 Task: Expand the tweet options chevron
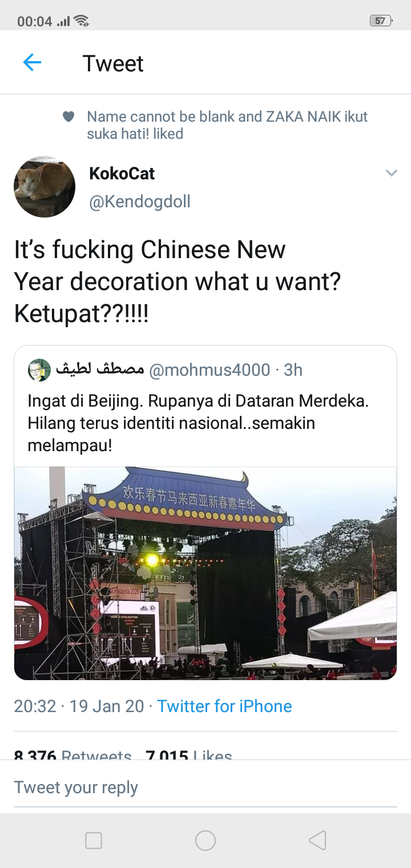click(391, 173)
